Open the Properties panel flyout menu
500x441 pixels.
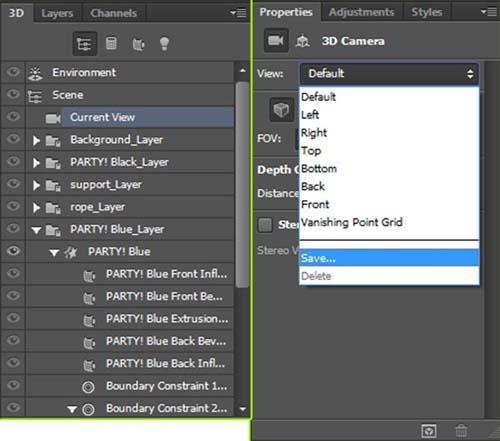pyautogui.click(x=489, y=12)
